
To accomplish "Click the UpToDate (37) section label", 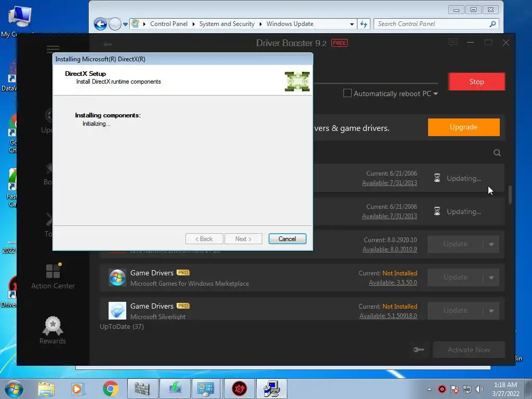I will [122, 327].
